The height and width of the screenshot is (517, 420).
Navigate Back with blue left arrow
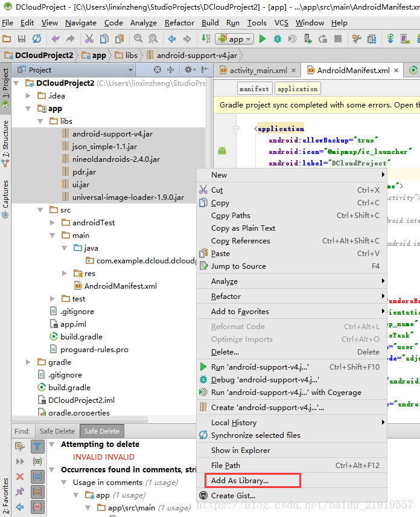click(171, 39)
